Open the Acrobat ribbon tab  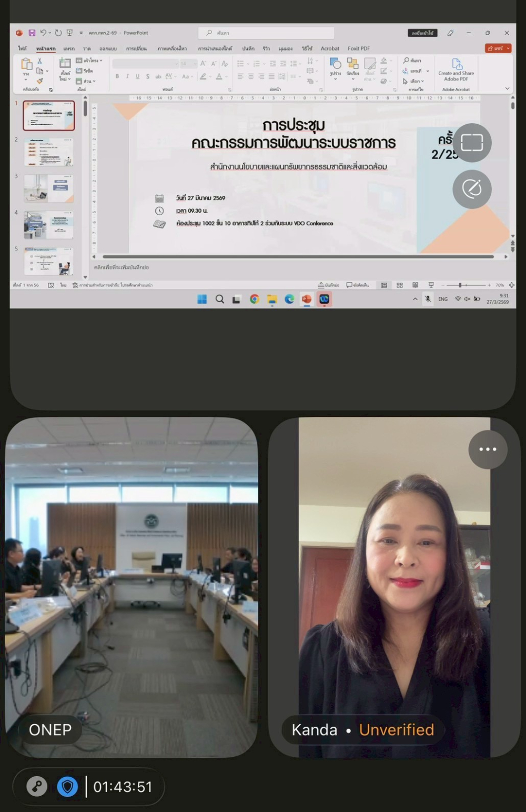tap(330, 48)
